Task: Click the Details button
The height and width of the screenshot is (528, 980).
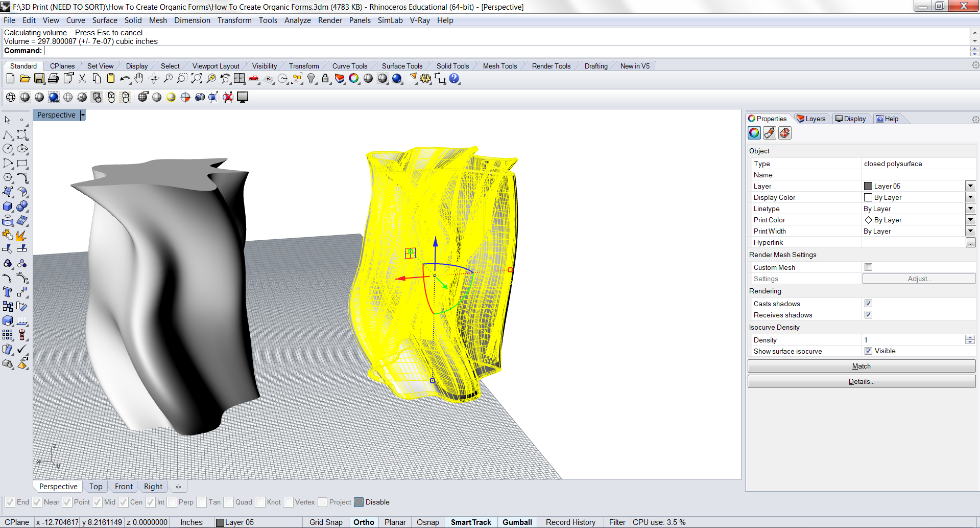Action: [861, 381]
